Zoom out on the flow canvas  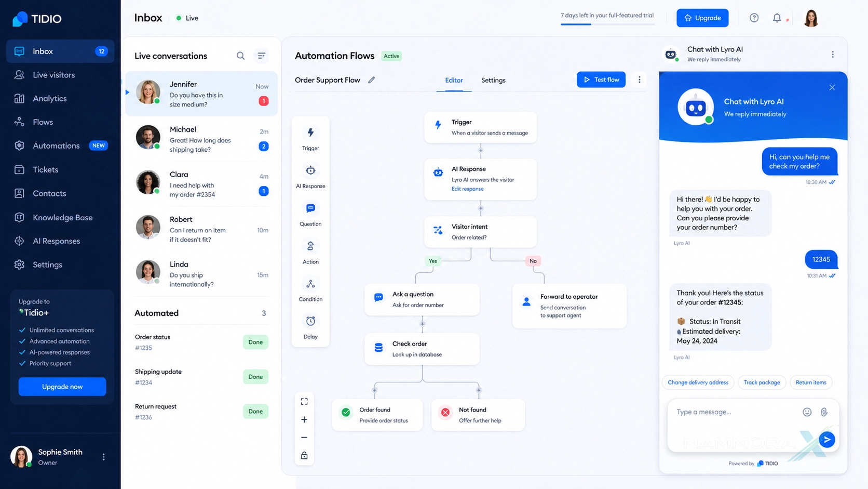[304, 438]
